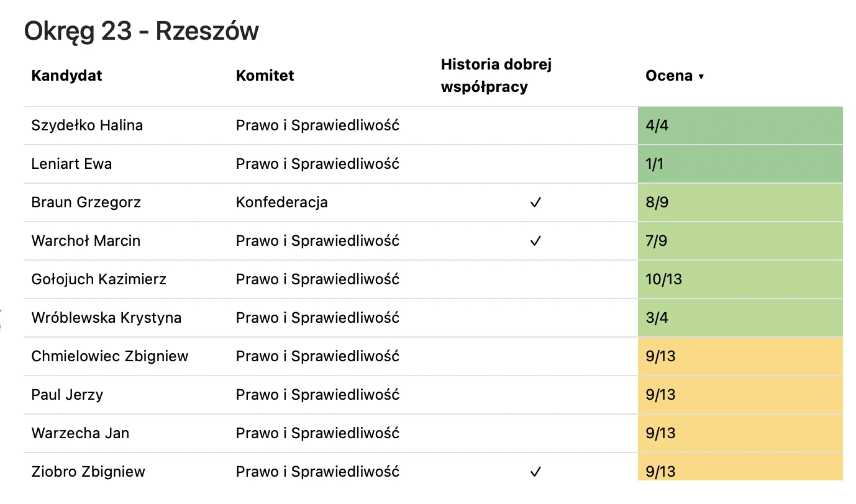Screen dimensions: 856x504
Task: Select candidate Leniart Ewa
Action: pos(71,164)
